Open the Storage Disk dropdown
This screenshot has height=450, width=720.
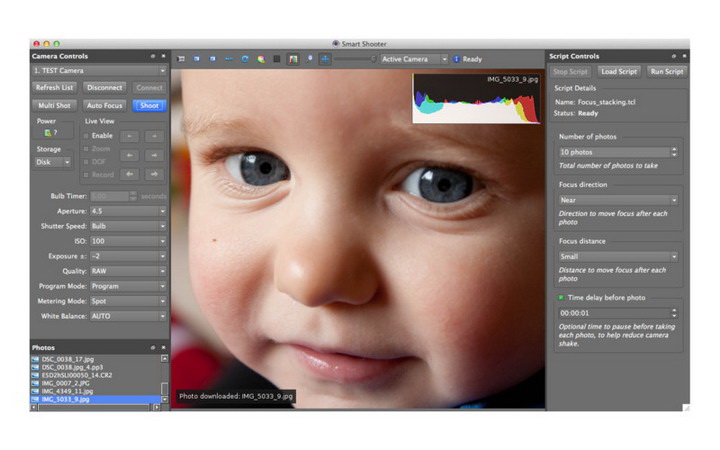point(52,162)
